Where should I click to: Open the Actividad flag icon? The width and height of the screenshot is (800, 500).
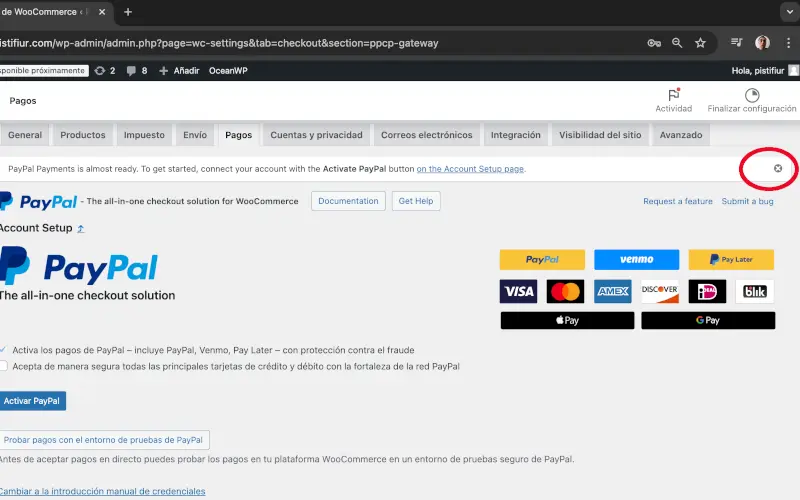point(673,95)
